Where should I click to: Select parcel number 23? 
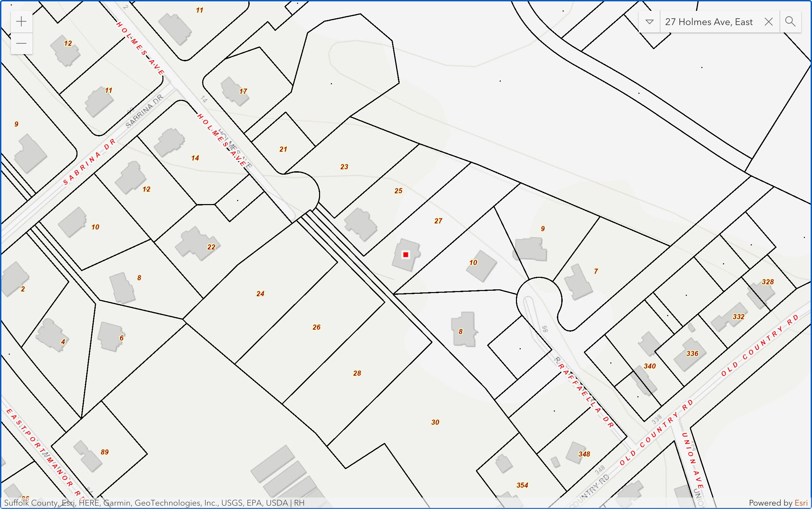[344, 167]
